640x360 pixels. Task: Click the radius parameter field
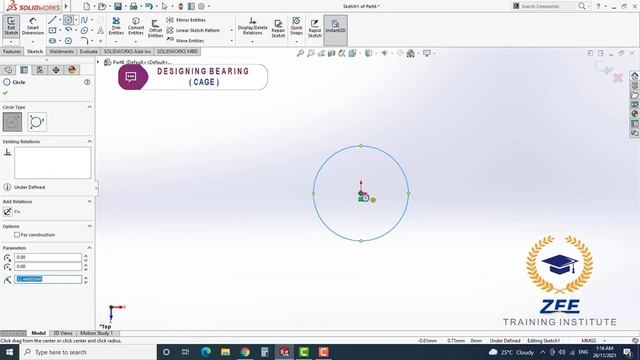(48, 279)
